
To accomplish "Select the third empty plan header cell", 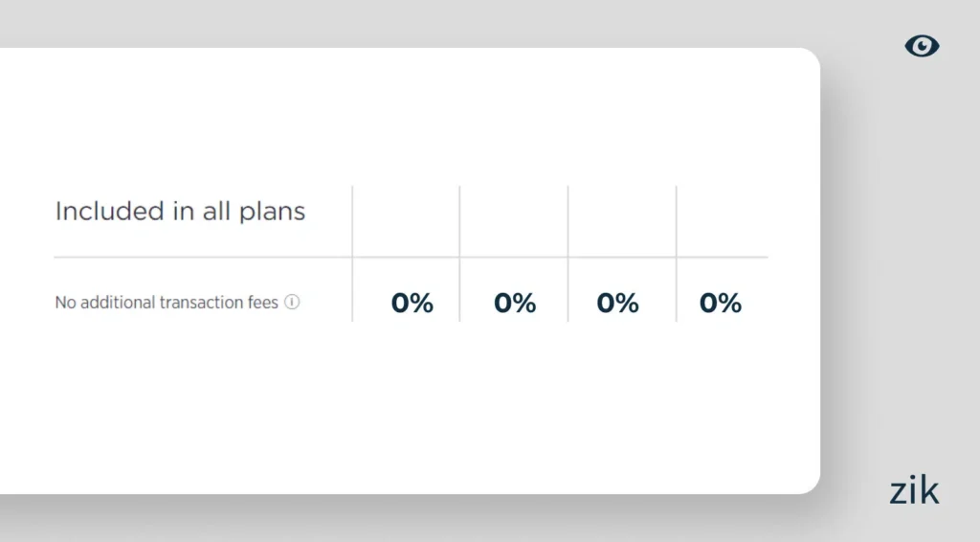I will pos(622,220).
